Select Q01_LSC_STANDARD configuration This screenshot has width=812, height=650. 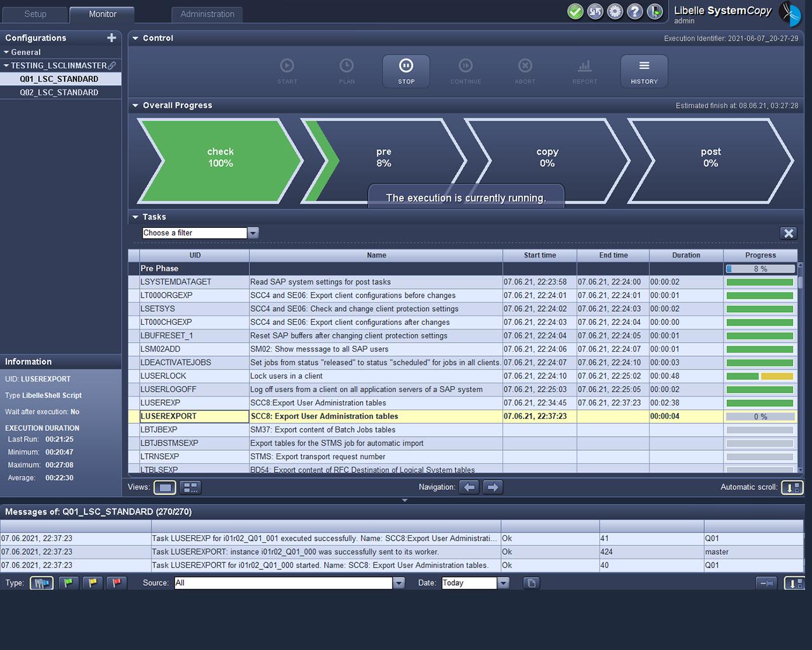(x=59, y=79)
